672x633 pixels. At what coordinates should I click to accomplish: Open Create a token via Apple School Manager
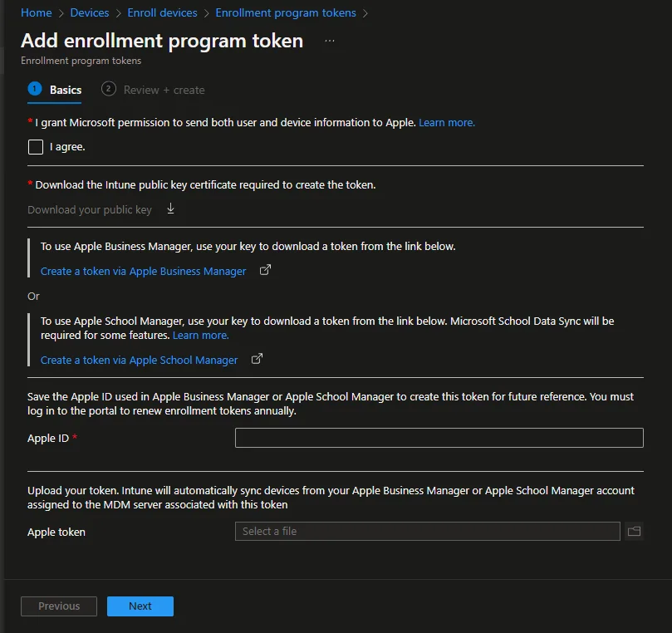[x=139, y=360]
